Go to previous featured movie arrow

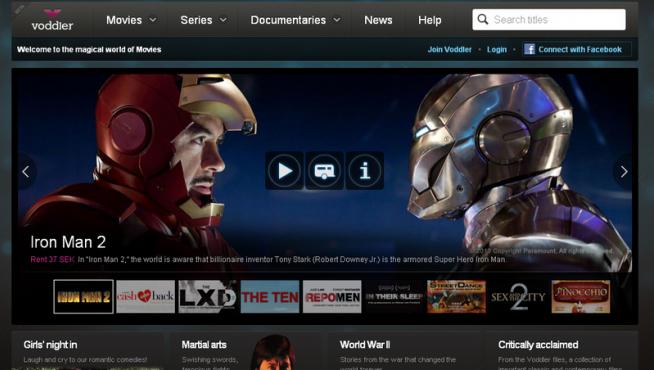(26, 171)
